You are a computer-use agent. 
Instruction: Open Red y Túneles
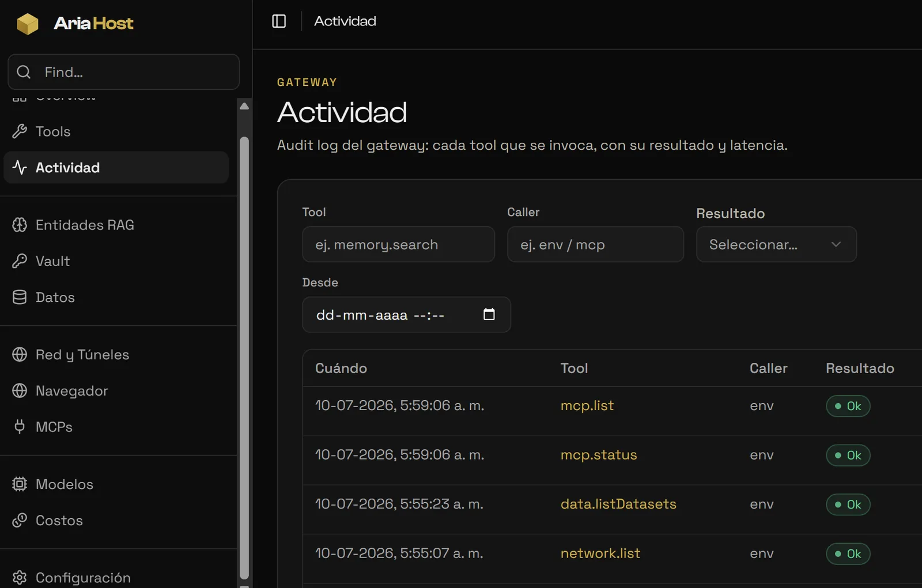click(116, 354)
